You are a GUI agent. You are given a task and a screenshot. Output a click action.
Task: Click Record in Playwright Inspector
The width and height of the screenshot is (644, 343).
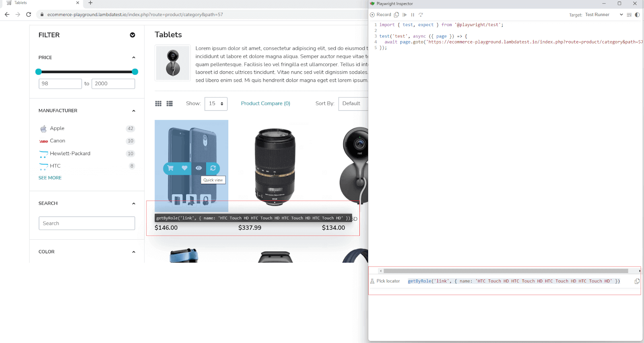pos(381,15)
